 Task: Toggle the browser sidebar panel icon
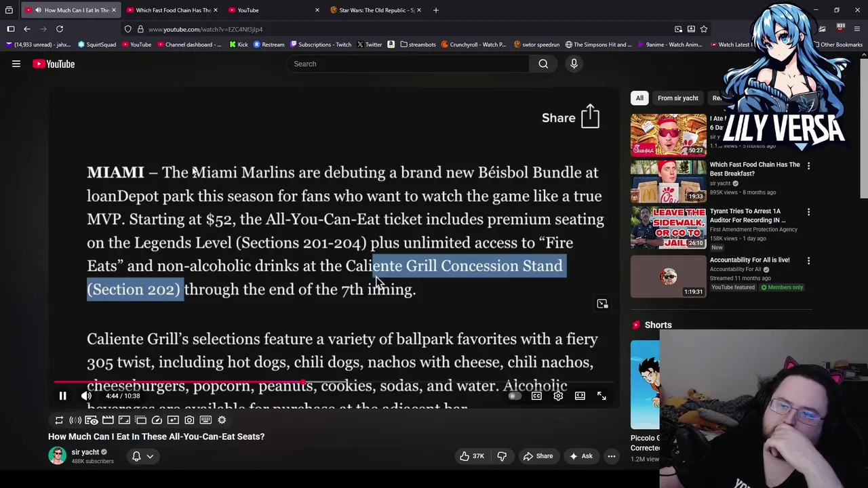(x=11, y=29)
